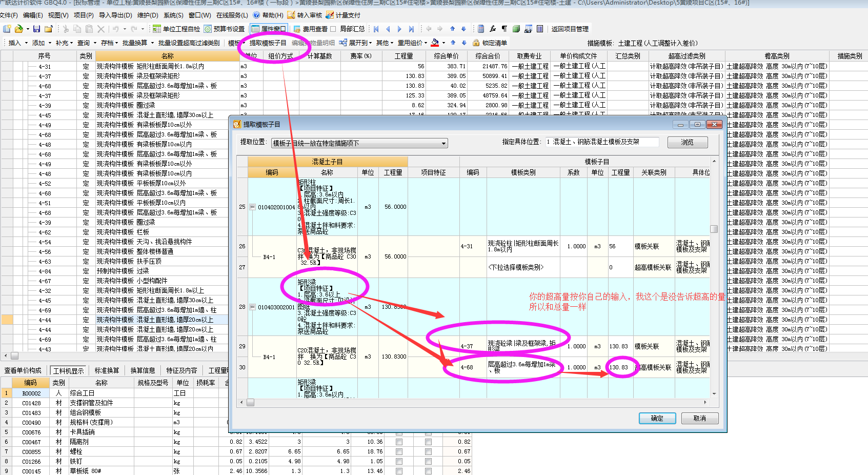Click the paragraph mark icon
Image resolution: width=868 pixels, height=475 pixels.
(x=504, y=29)
